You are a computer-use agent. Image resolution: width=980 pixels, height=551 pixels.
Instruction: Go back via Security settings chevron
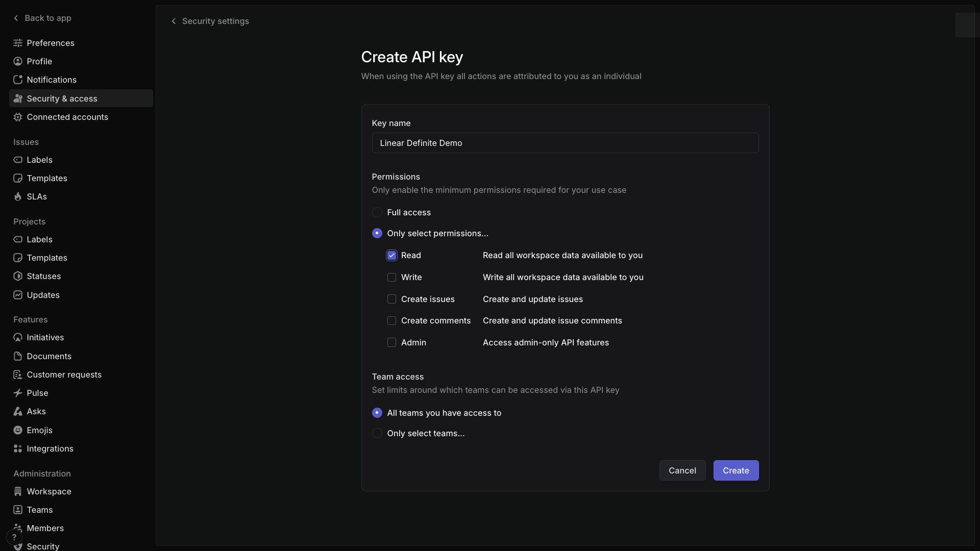pyautogui.click(x=174, y=21)
